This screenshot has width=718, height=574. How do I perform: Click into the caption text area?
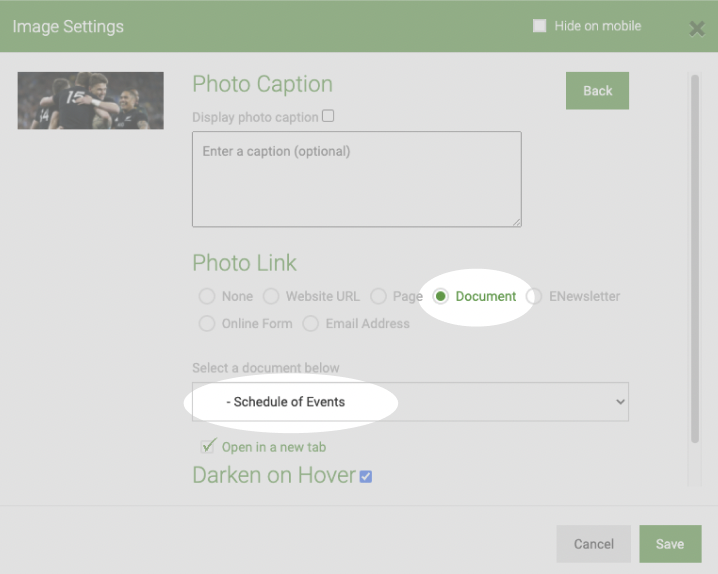click(357, 179)
